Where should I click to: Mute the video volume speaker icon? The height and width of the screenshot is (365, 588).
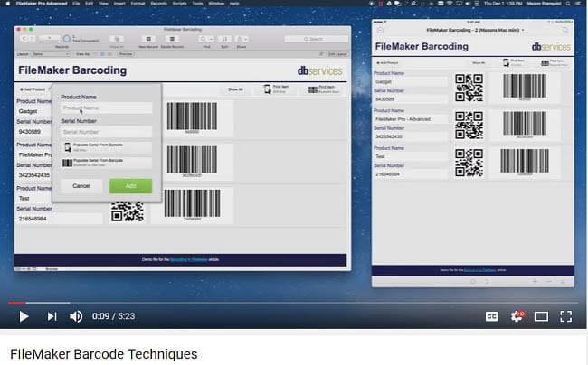click(x=76, y=317)
